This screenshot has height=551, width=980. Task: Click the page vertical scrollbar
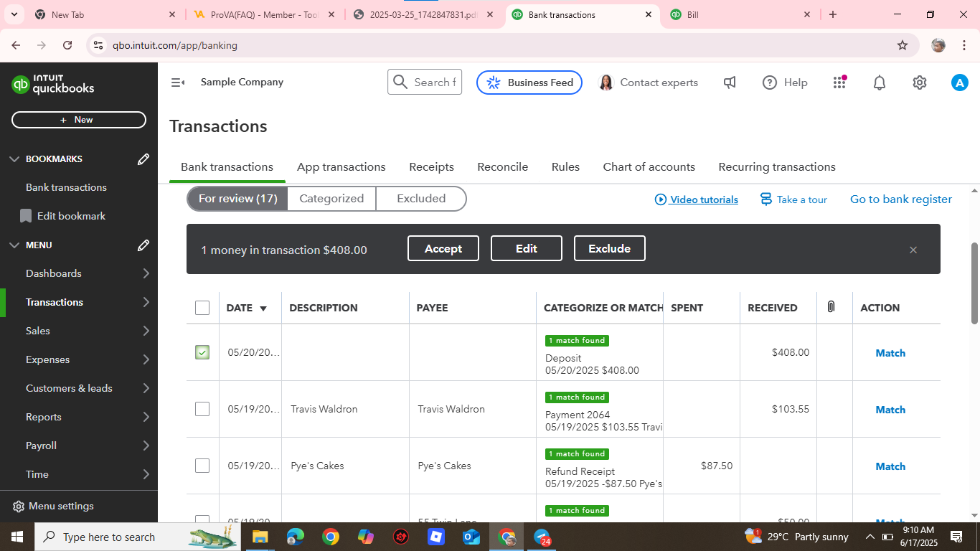click(x=974, y=283)
